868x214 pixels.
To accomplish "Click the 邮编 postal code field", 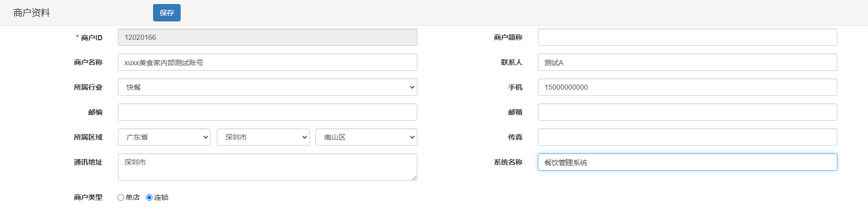I will (x=267, y=112).
